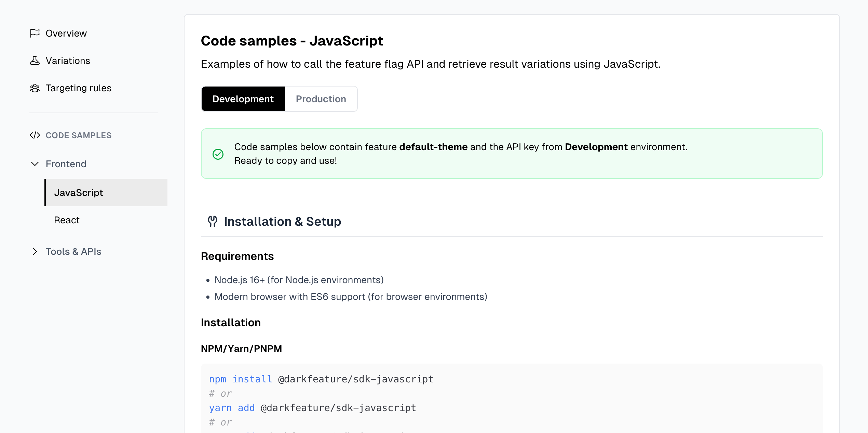The image size is (868, 433).
Task: Click the yarn add command line
Action: (313, 408)
